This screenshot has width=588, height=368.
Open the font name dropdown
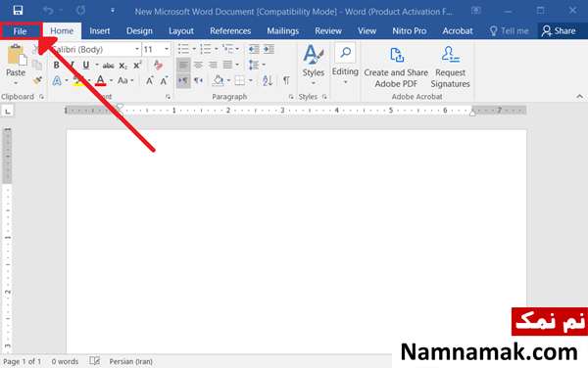pos(137,49)
